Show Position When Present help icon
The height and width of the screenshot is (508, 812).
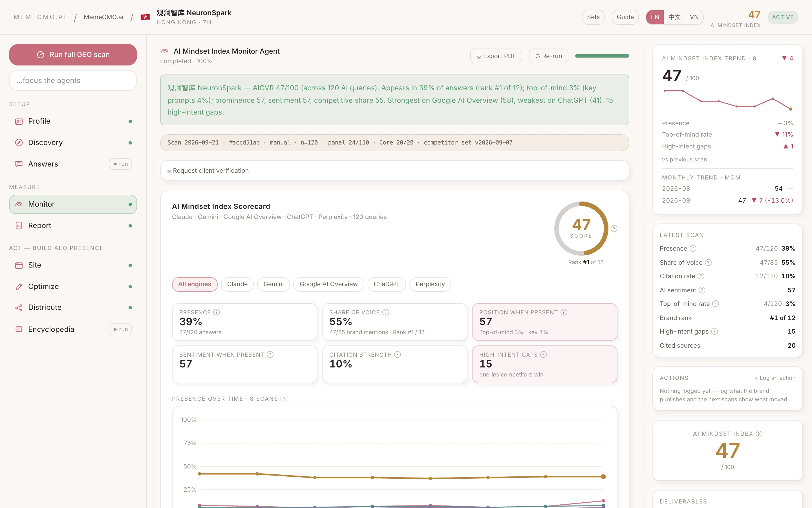[x=564, y=312]
